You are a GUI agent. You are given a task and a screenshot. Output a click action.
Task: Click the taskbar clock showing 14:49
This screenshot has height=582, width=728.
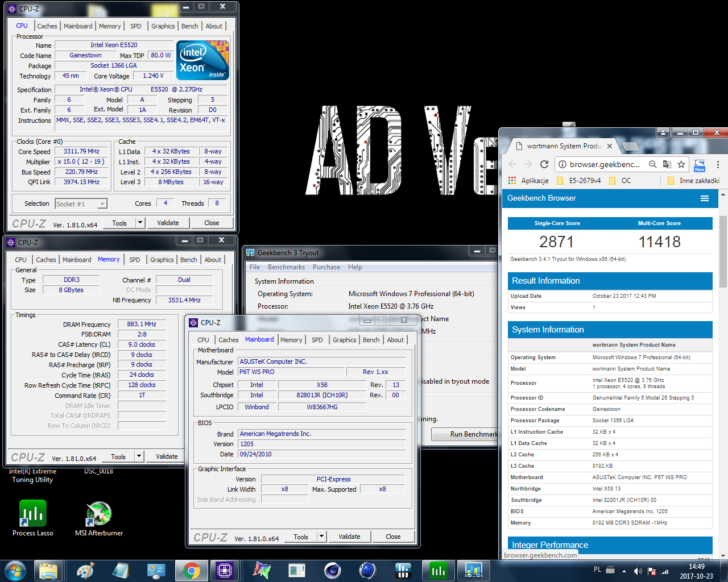[x=696, y=571]
